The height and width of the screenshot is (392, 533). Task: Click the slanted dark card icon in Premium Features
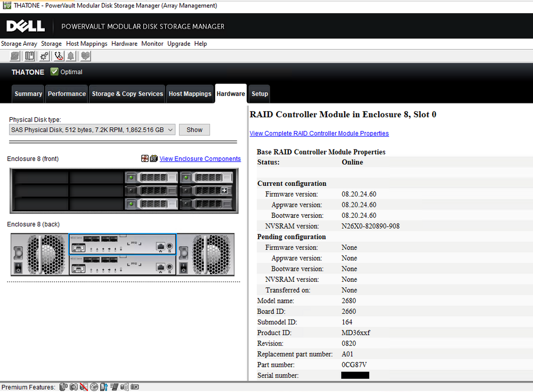click(114, 387)
